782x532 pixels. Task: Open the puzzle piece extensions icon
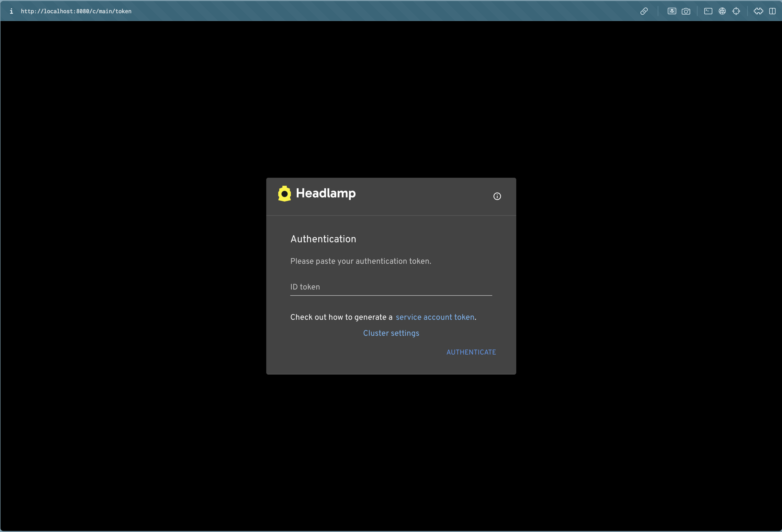[758, 11]
